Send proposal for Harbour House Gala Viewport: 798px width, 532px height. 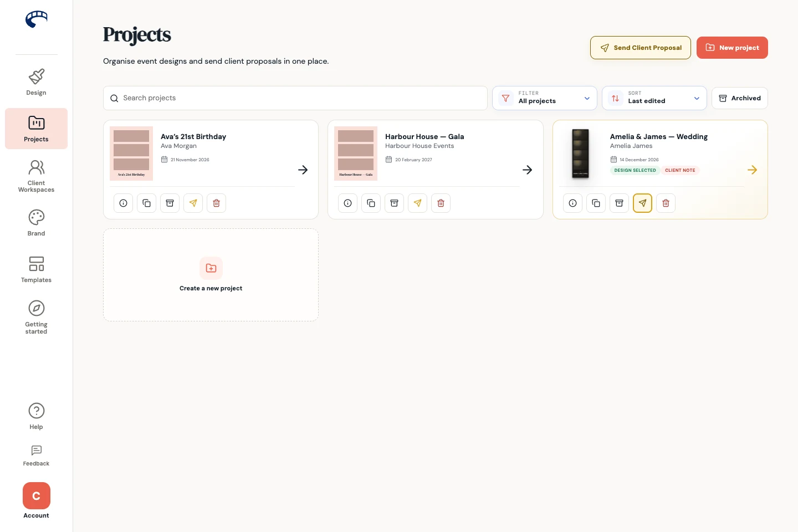417,203
